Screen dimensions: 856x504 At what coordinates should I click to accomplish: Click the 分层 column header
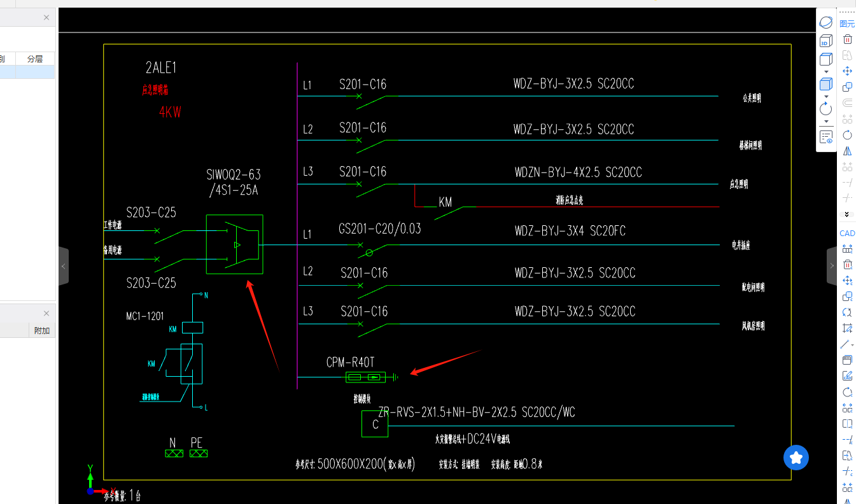tap(35, 59)
